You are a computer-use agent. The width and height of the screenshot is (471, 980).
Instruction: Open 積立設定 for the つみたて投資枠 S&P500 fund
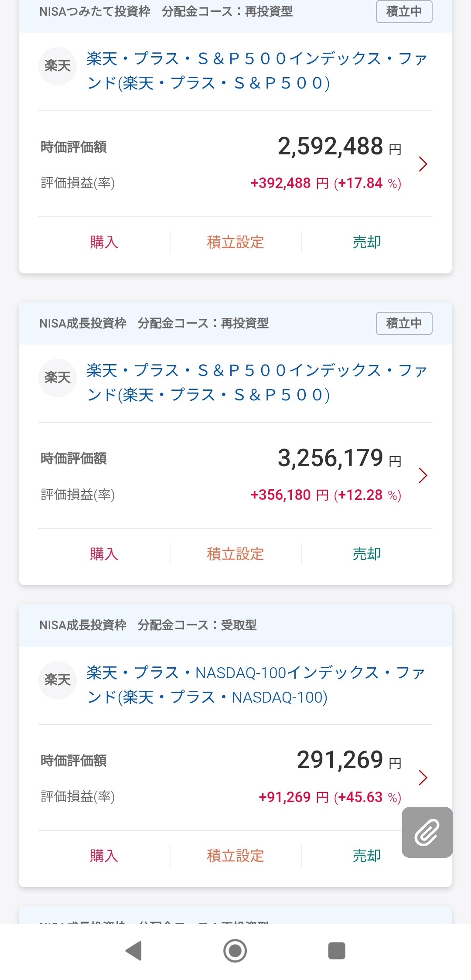coord(235,242)
